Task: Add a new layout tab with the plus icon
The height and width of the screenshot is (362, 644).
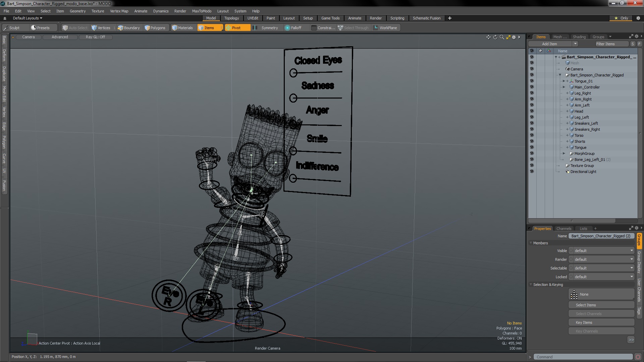Action: (x=450, y=18)
